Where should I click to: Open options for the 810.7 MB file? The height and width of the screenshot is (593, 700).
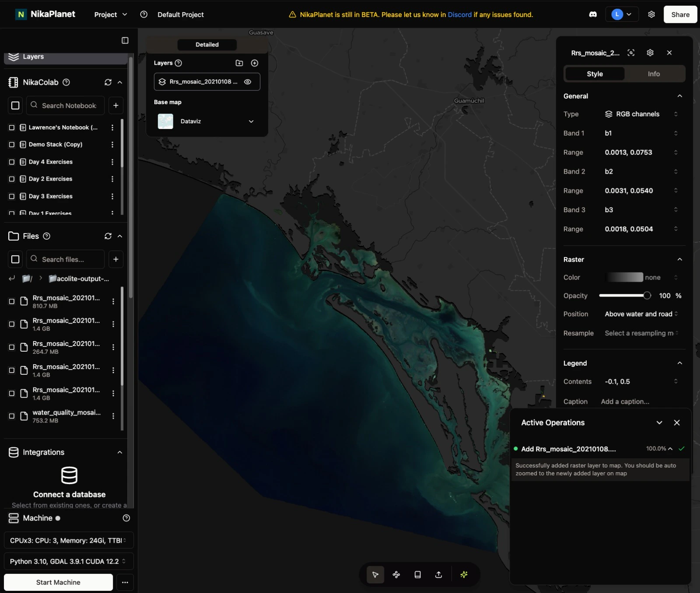point(113,301)
